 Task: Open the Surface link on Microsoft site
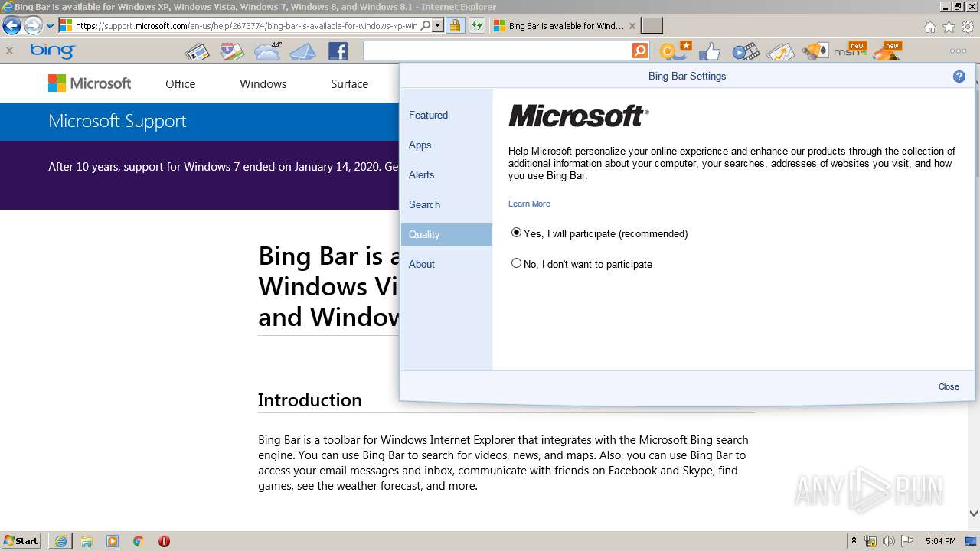[349, 84]
